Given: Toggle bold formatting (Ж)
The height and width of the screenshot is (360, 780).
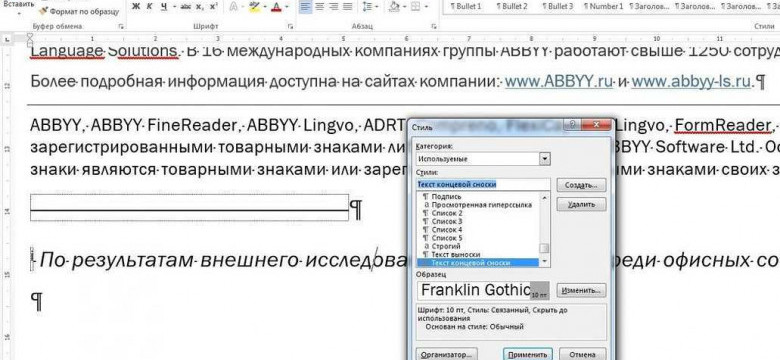Looking at the screenshot, I should pyautogui.click(x=136, y=6).
